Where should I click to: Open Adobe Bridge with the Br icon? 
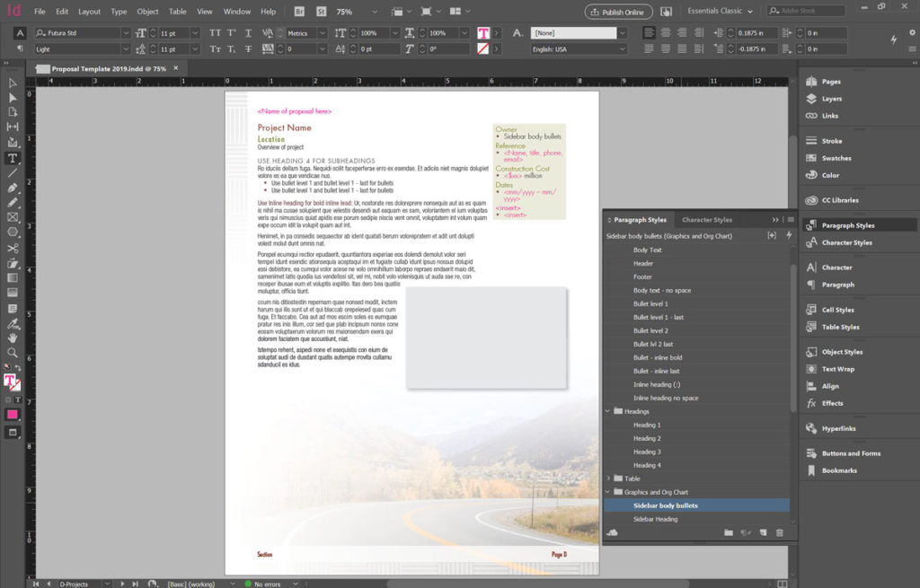(299, 12)
